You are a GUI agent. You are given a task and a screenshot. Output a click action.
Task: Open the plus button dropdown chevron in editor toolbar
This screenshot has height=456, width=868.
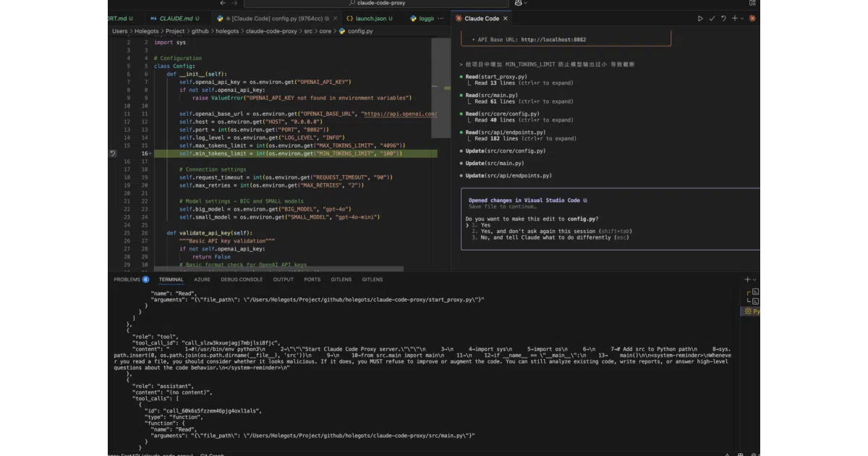click(x=744, y=18)
